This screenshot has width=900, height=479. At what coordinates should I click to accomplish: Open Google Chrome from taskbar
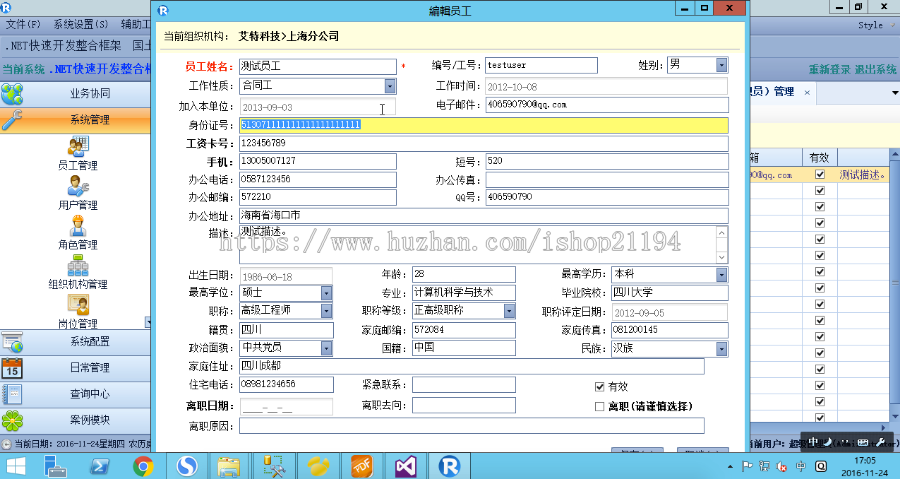pos(143,466)
